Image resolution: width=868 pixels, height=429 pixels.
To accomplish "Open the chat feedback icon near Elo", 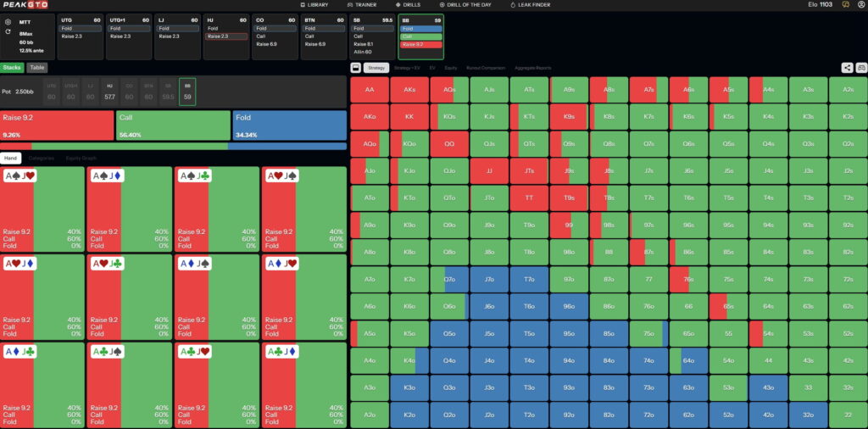I will click(846, 5).
